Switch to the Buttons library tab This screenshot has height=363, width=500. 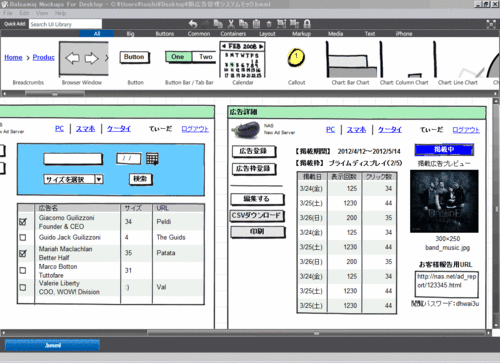pos(165,34)
